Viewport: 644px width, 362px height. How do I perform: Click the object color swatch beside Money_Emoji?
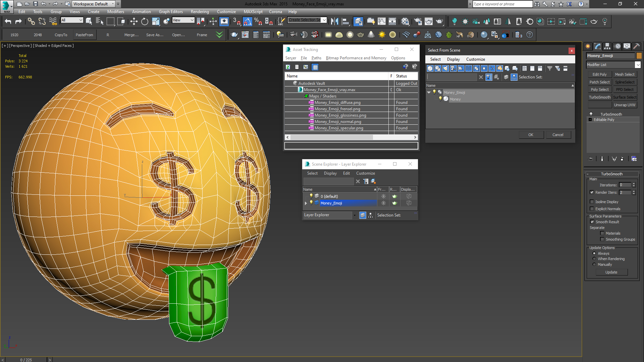[639, 56]
